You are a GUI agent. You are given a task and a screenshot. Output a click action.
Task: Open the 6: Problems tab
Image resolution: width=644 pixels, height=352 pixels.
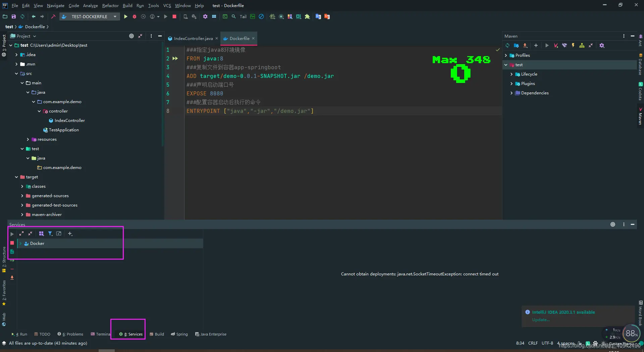[x=70, y=334]
